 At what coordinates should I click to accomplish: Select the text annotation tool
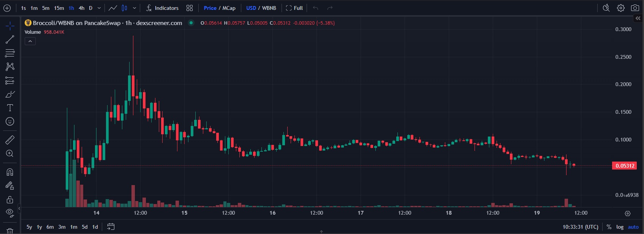click(10, 108)
